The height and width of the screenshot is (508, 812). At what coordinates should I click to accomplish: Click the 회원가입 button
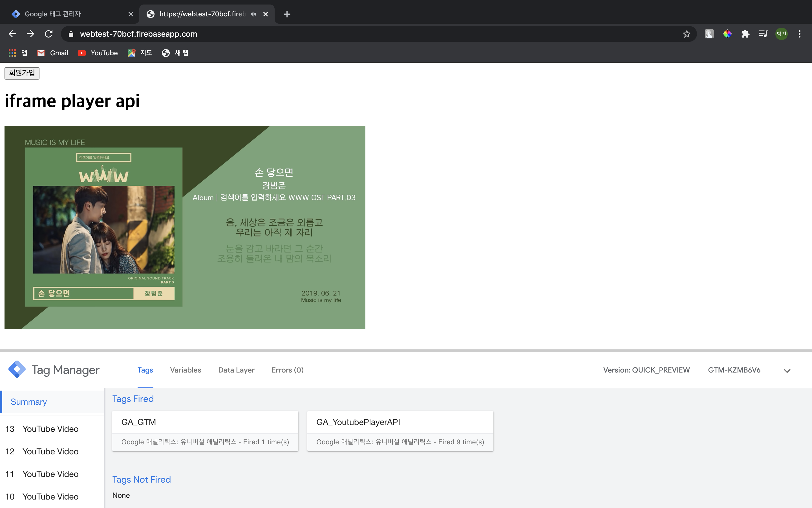22,73
